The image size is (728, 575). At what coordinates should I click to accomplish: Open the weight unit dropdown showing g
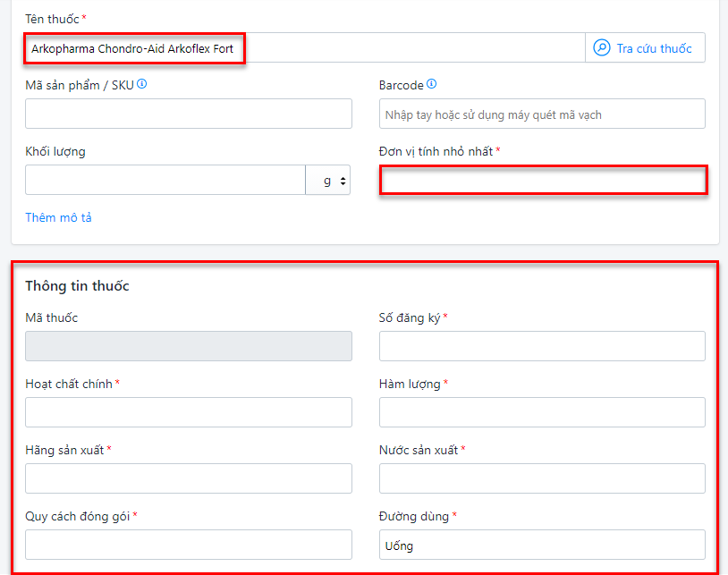point(328,181)
